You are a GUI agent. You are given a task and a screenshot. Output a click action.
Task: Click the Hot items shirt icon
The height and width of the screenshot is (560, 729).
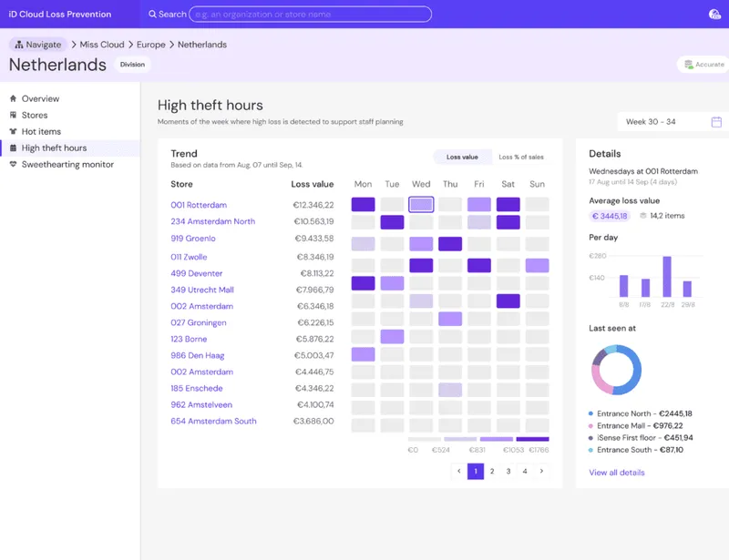[13, 131]
